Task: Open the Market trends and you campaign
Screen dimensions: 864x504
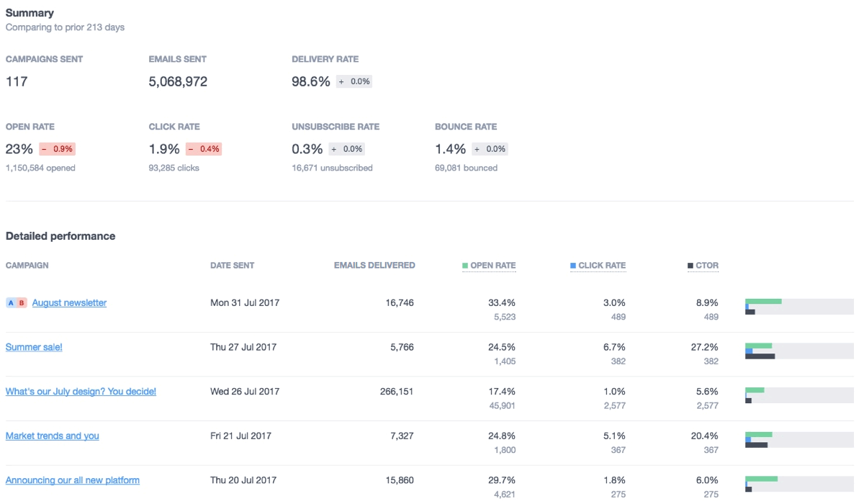Action: (53, 436)
